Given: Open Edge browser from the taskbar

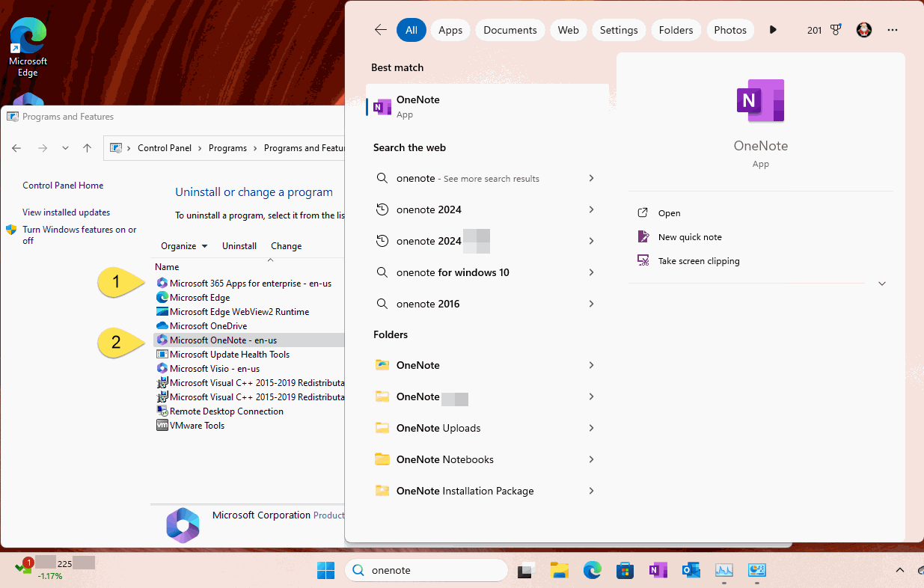Looking at the screenshot, I should click(593, 570).
